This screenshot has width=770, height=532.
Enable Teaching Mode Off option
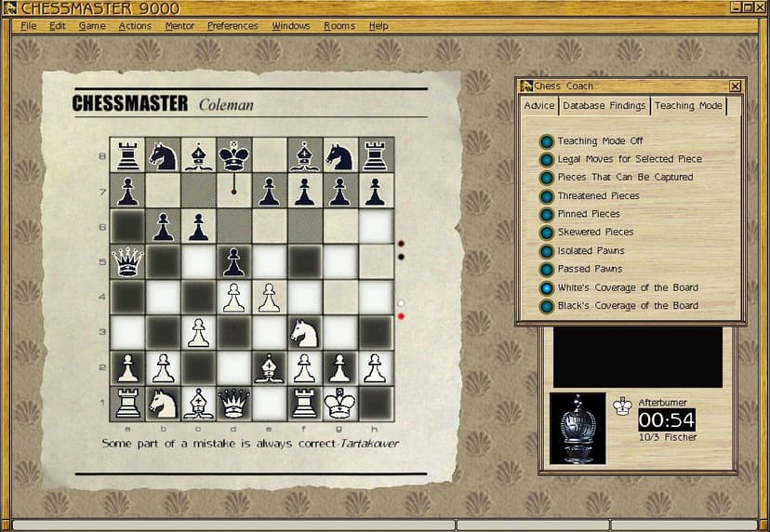point(547,141)
